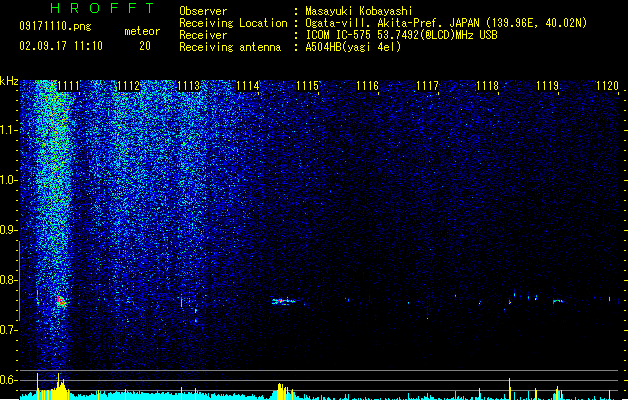Screen dimensions: 629x400
Task: Click the Observer label
Action: point(203,11)
